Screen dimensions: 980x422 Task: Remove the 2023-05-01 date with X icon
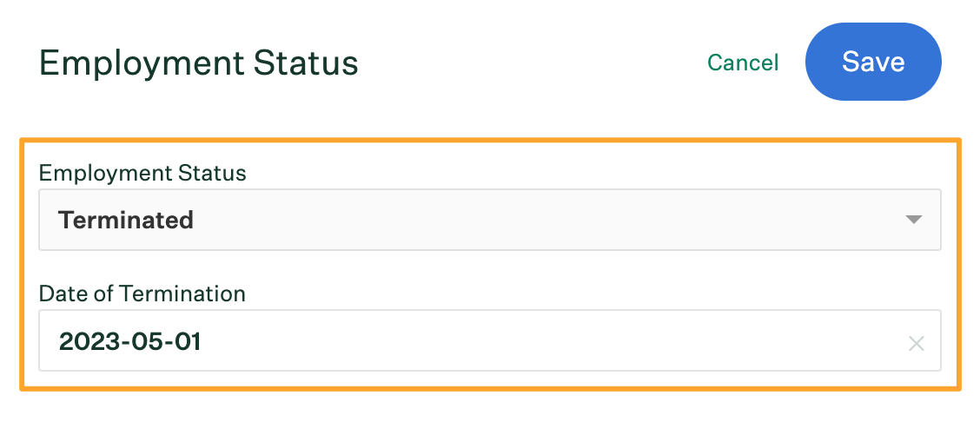pyautogui.click(x=916, y=343)
